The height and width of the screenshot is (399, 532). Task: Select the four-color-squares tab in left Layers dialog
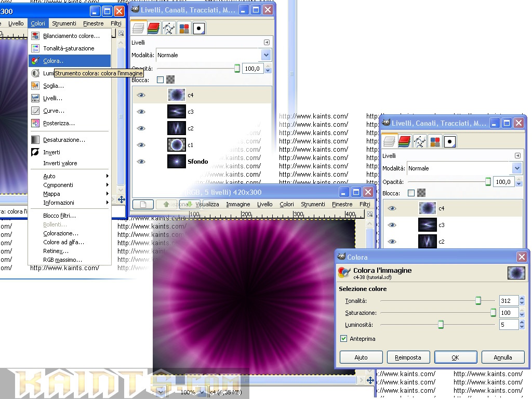[x=184, y=28]
